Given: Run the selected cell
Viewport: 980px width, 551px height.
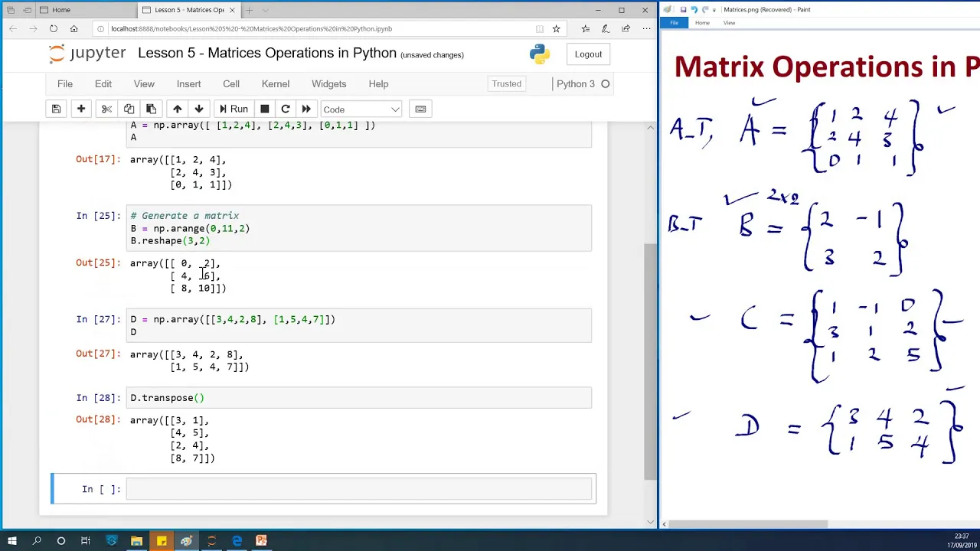Looking at the screenshot, I should pyautogui.click(x=233, y=109).
